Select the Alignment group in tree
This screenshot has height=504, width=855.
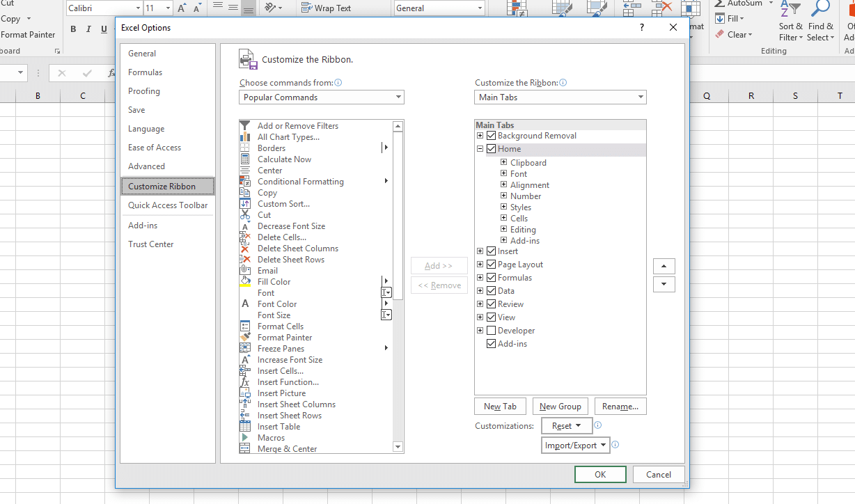tap(530, 185)
